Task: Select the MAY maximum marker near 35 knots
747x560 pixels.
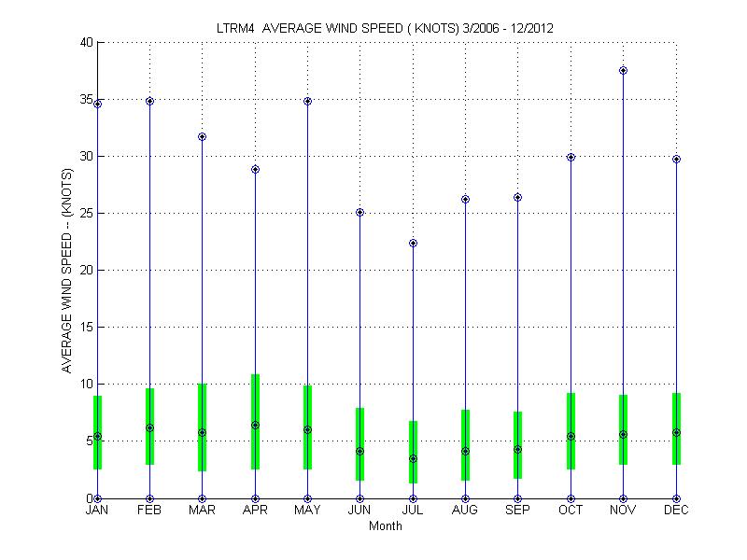Action: pos(308,101)
